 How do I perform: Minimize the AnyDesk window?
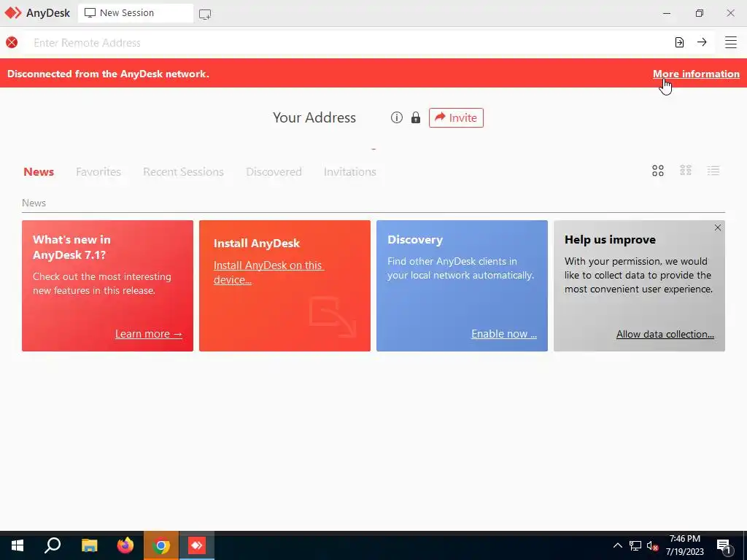(x=667, y=13)
